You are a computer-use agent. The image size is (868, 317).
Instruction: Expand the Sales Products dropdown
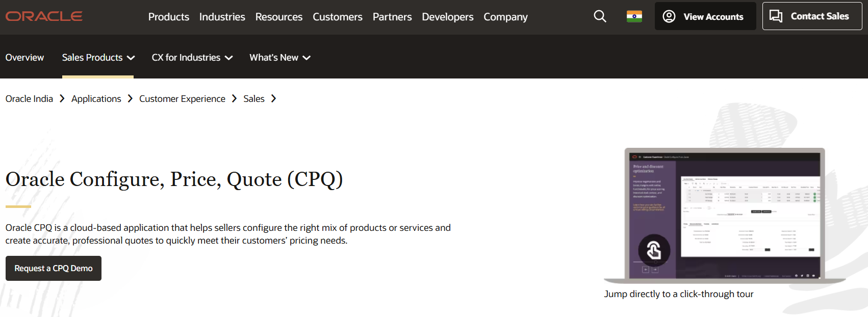98,58
